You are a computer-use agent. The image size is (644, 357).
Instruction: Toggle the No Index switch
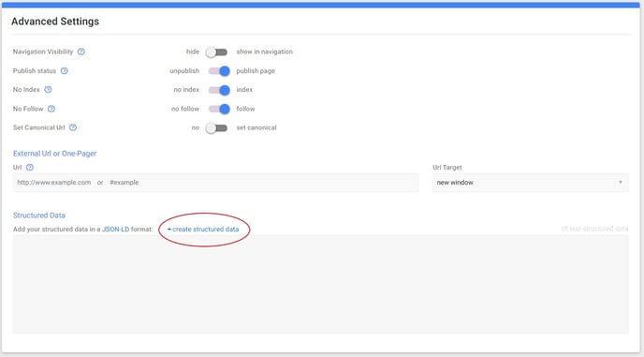[x=219, y=90]
